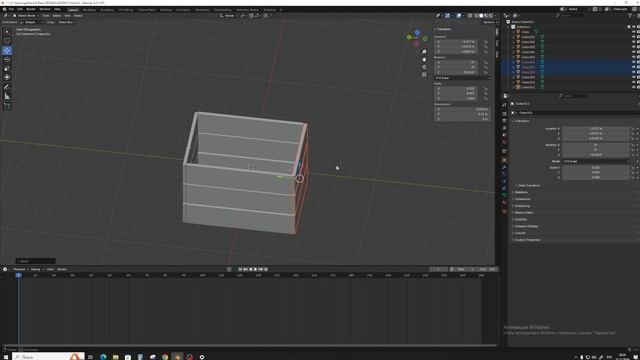
Task: Open the Tool properties tab icon
Action: [504, 105]
